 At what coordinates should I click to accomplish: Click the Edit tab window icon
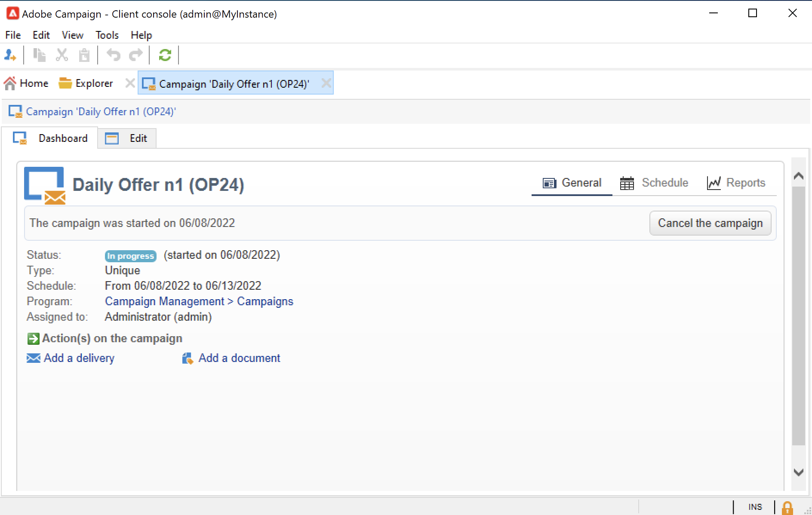[112, 138]
